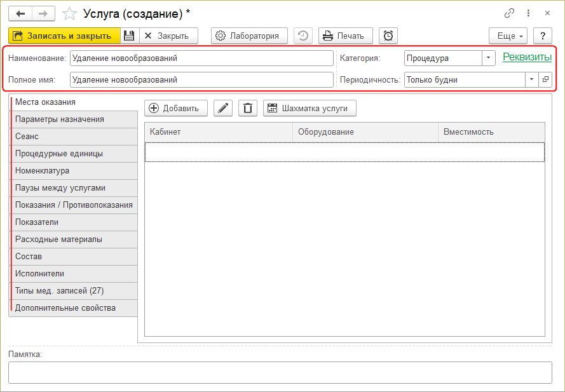Switch to Параметры назначения tab

point(60,119)
